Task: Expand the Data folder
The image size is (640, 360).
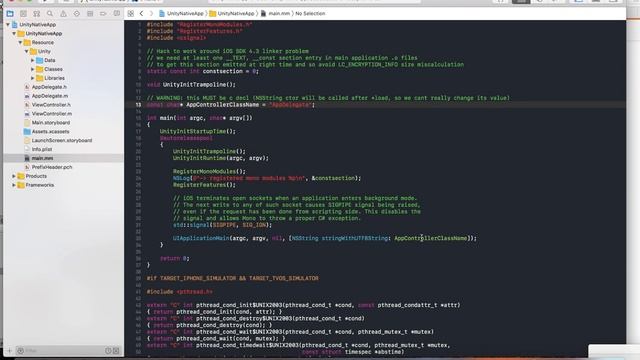Action: click(x=33, y=60)
